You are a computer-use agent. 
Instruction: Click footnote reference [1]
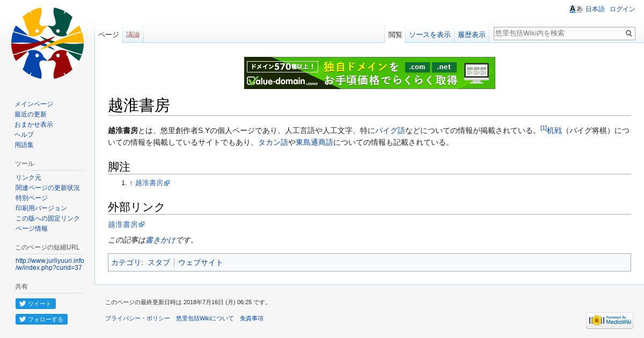click(x=543, y=128)
